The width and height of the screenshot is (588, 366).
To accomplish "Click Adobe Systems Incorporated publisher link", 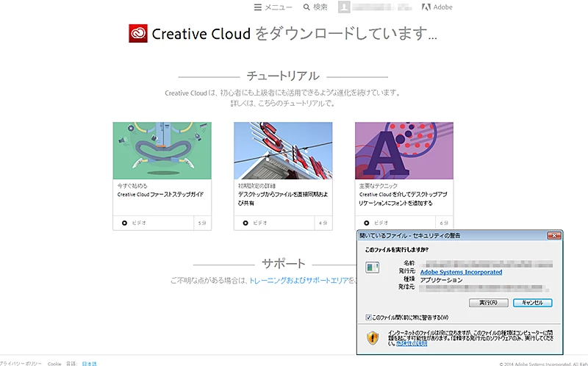I will point(461,272).
